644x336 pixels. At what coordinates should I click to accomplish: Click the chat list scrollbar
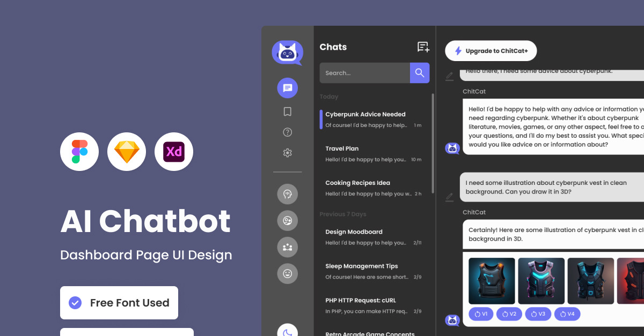click(433, 139)
